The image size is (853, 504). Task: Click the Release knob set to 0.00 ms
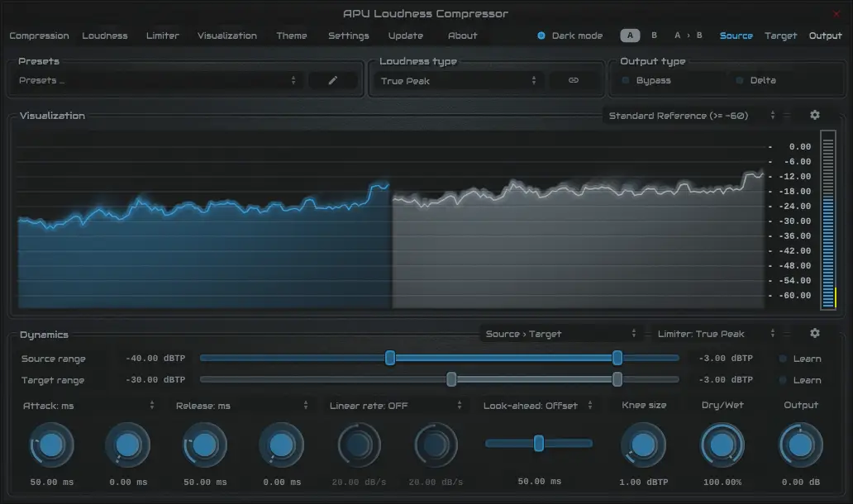[x=281, y=446]
